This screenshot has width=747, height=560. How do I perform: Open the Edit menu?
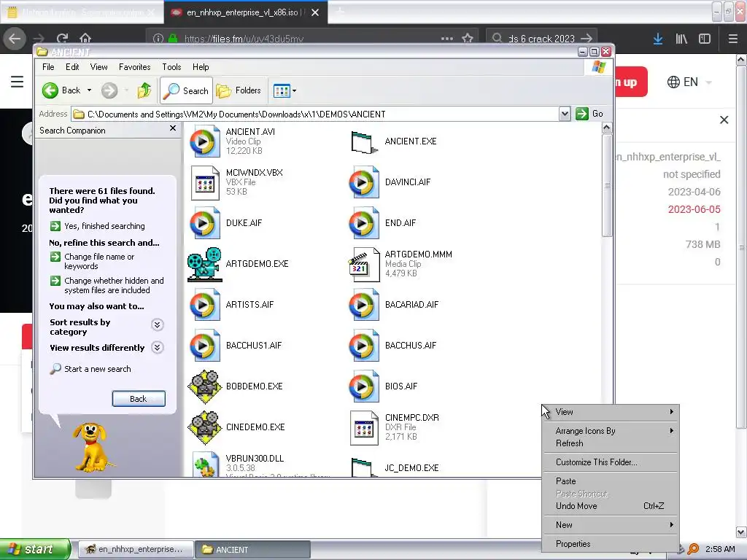point(72,67)
